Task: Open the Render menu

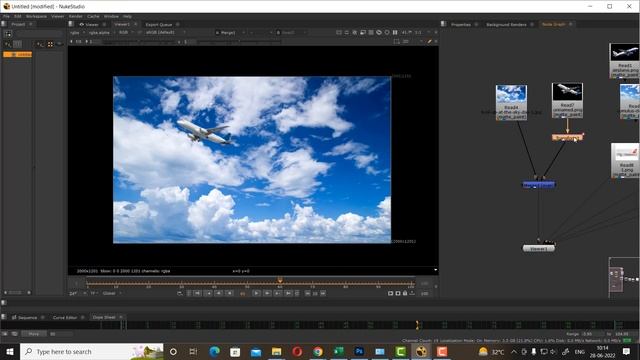Action: 76,16
